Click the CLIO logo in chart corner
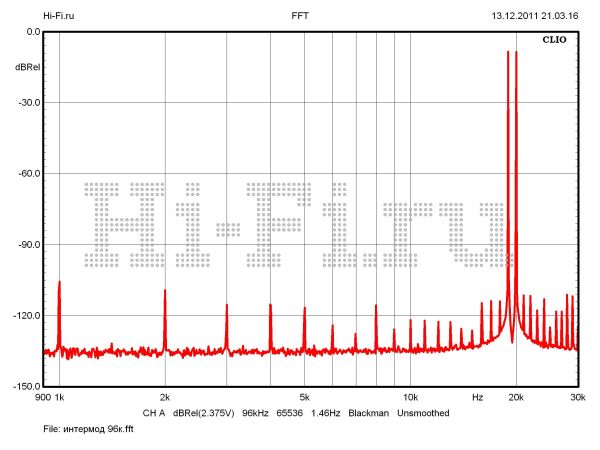Image resolution: width=600 pixels, height=450 pixels. pyautogui.click(x=555, y=42)
